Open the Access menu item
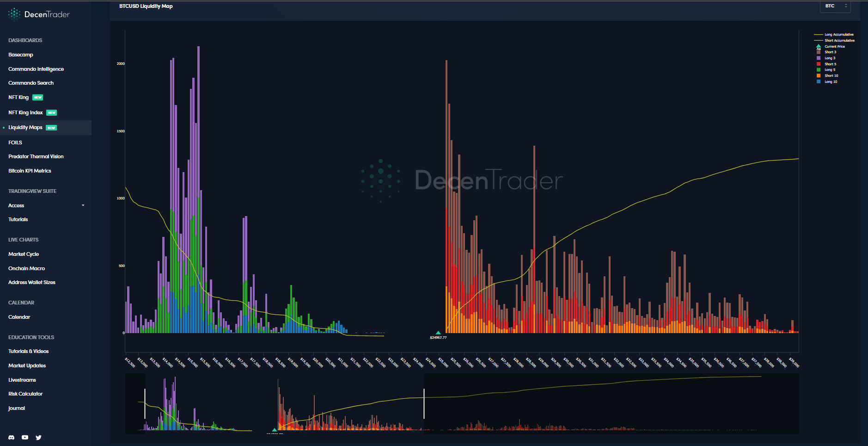This screenshot has width=868, height=446. 16,205
